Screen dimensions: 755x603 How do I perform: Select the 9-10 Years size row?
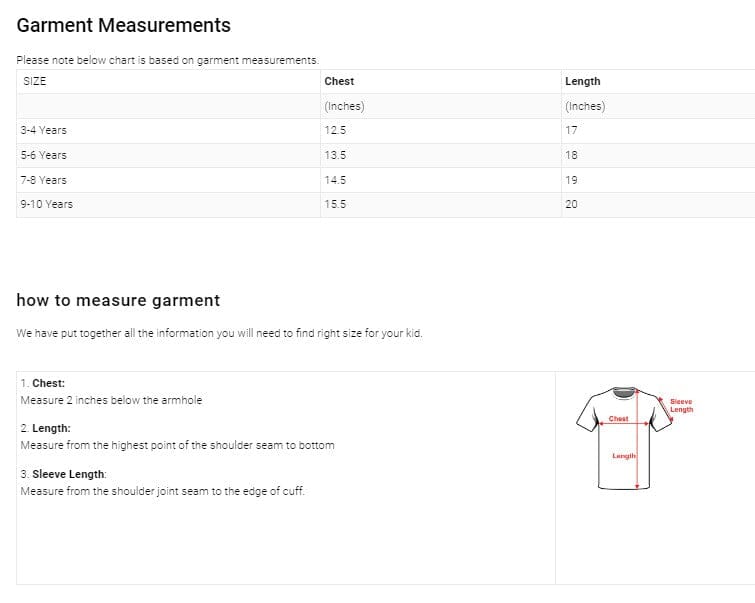tap(386, 205)
